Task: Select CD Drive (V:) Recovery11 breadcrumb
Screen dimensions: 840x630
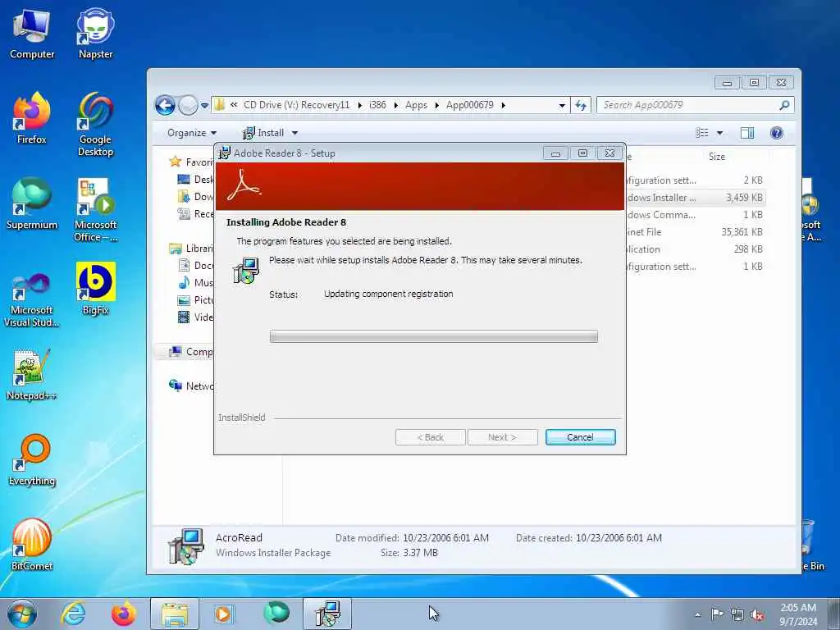Action: (x=296, y=105)
